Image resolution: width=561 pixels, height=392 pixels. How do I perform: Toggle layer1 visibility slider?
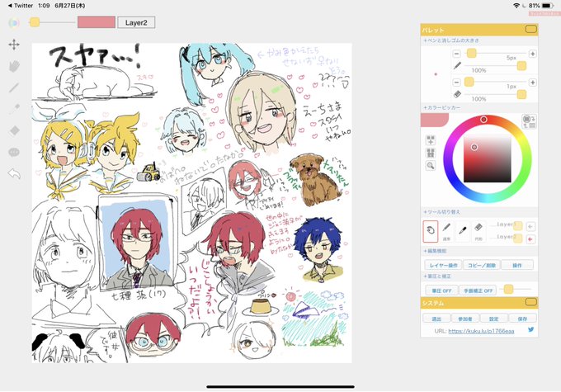[518, 226]
